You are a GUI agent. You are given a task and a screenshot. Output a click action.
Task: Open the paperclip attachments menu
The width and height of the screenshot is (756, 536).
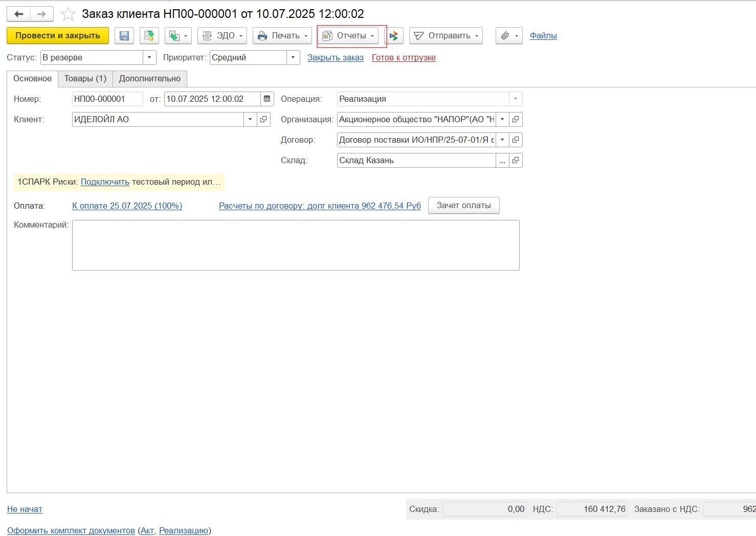tap(508, 36)
